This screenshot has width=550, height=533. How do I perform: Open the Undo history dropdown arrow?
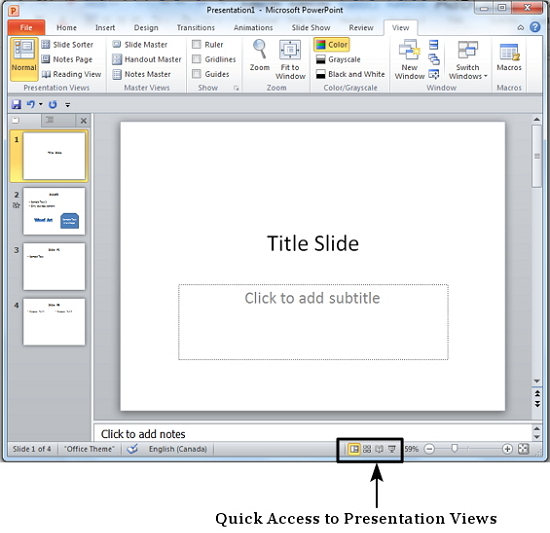(41, 104)
